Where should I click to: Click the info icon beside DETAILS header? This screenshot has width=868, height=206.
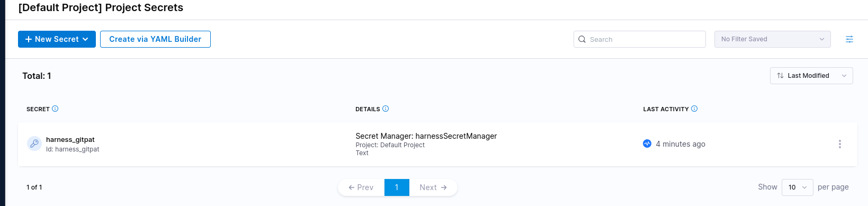(386, 109)
